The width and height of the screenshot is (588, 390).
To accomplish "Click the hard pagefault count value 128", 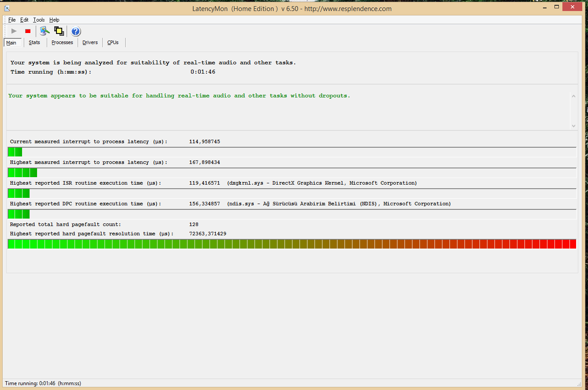I will (x=194, y=224).
